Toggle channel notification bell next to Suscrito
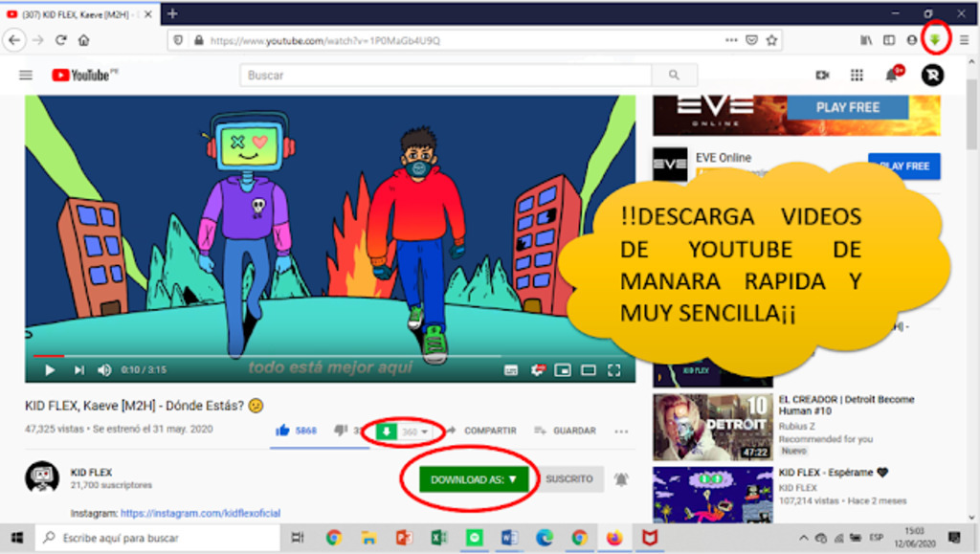980x554 pixels. tap(622, 479)
